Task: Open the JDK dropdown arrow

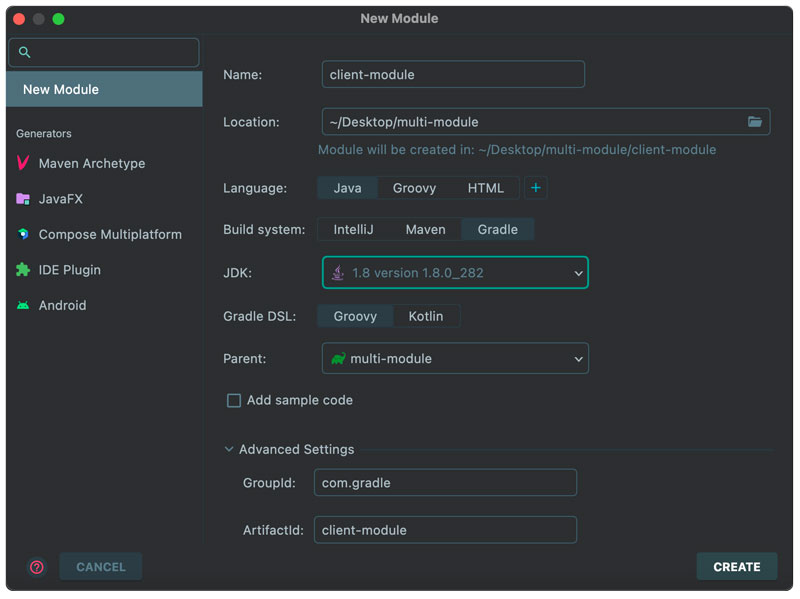Action: pyautogui.click(x=578, y=273)
